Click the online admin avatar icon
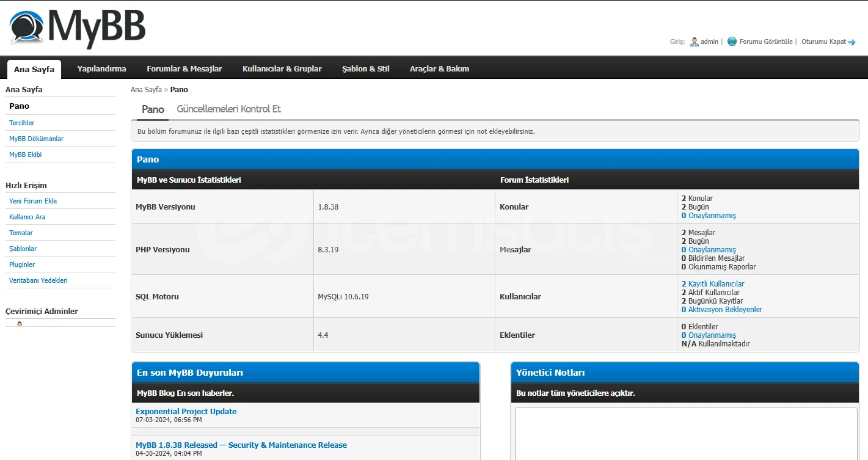The width and height of the screenshot is (868, 460). click(20, 324)
